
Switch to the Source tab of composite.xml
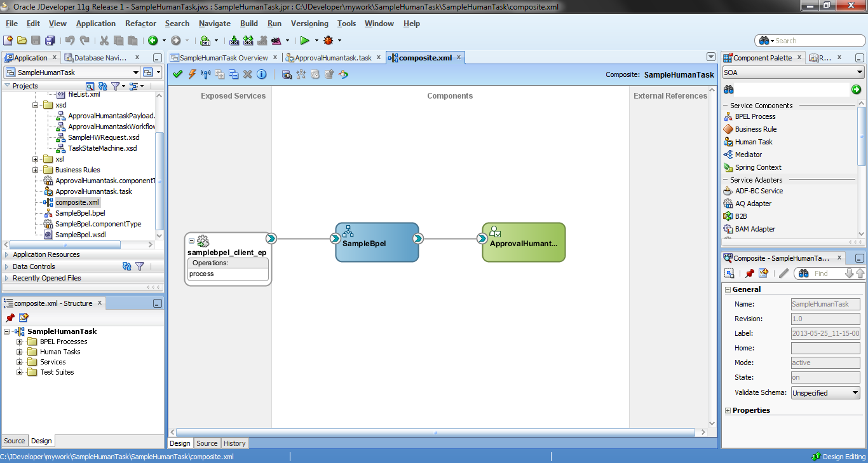pos(207,443)
